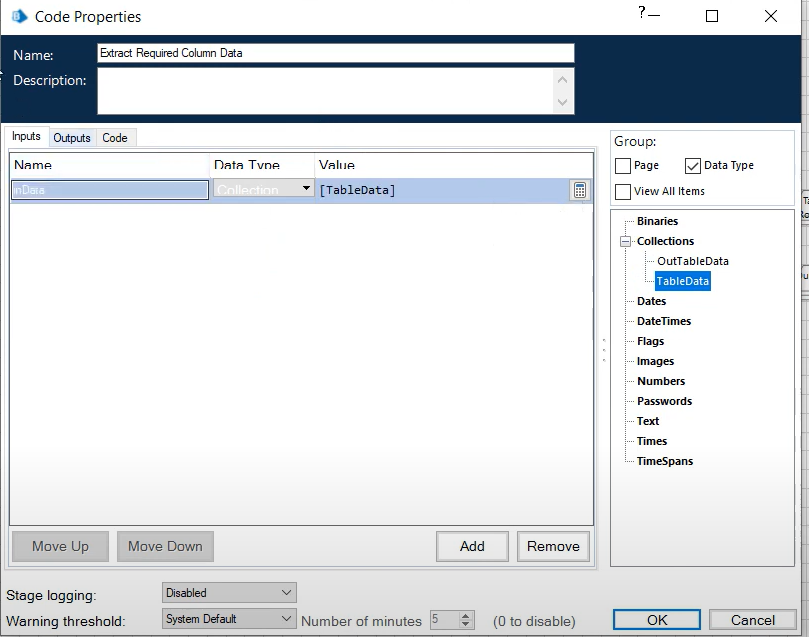Maximize the Code Properties window
This screenshot has width=809, height=637.
tap(711, 16)
